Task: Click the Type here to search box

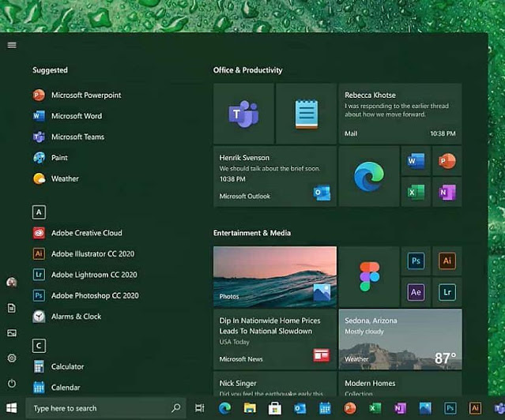Action: click(106, 408)
